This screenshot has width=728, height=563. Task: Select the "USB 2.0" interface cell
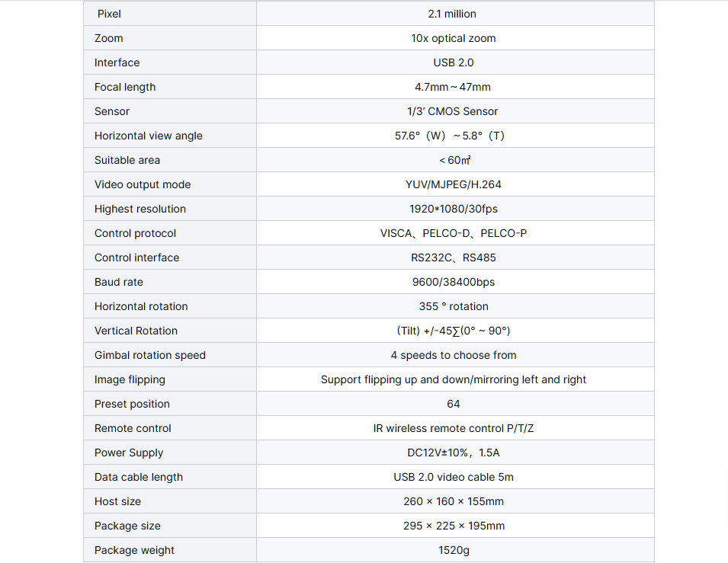(x=454, y=62)
